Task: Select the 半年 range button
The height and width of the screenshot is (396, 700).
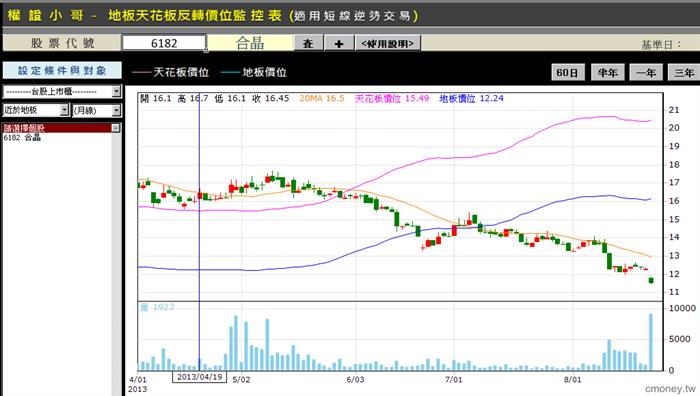Action: (x=607, y=72)
